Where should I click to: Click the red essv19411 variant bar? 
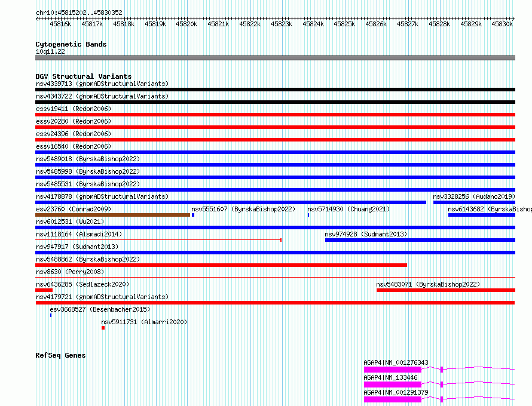[x=276, y=115]
